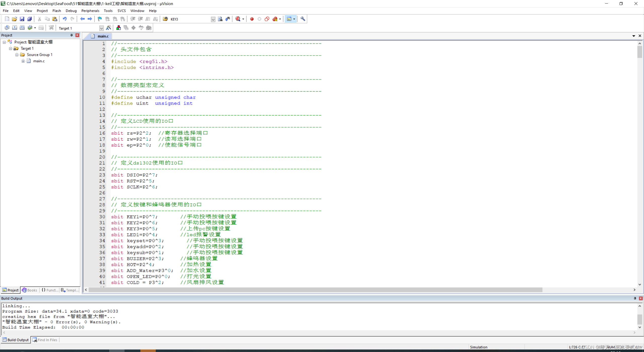Screen dimensions: 644x352
Task: Collapse the Source Group 1 node
Action: tap(17, 55)
